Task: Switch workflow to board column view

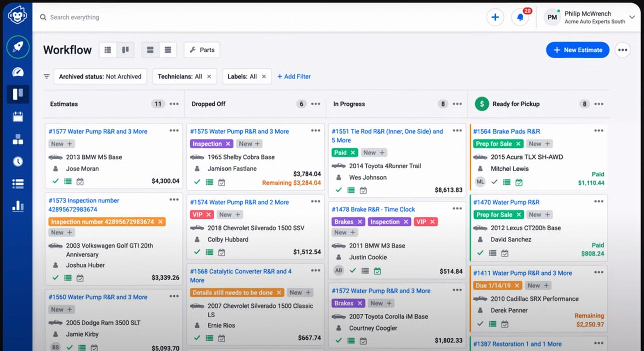Action: pyautogui.click(x=125, y=50)
